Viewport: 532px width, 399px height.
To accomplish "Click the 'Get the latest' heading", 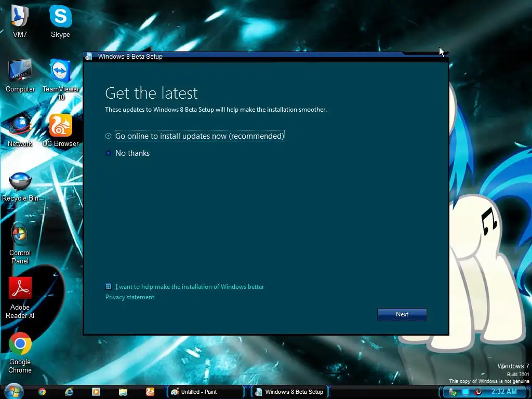I will pyautogui.click(x=151, y=93).
